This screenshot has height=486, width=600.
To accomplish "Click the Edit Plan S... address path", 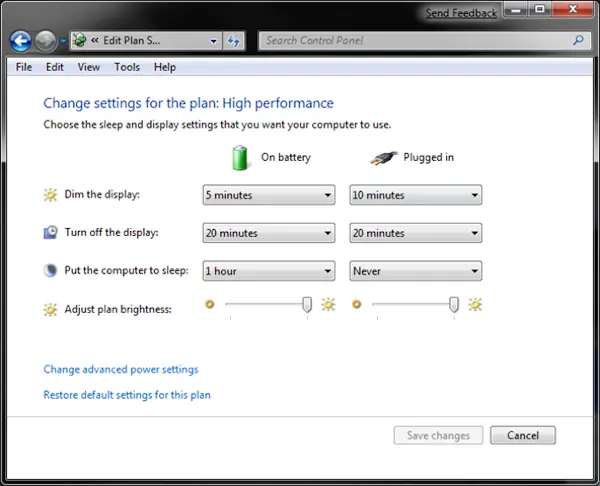I will click(x=132, y=41).
